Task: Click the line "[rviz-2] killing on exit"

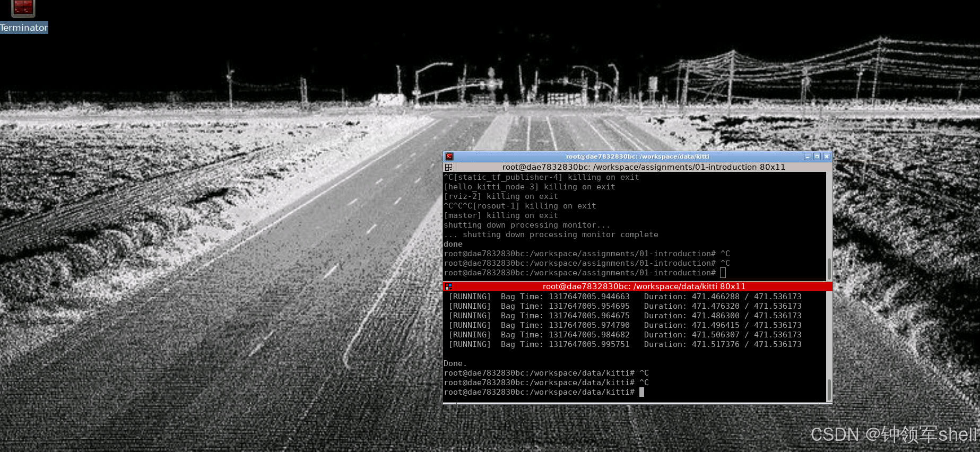Action: [501, 196]
